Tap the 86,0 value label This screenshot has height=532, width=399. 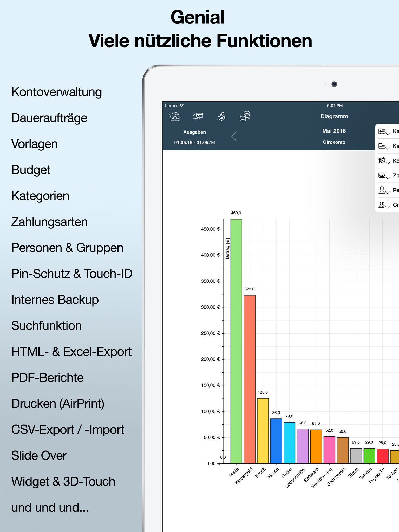click(276, 413)
